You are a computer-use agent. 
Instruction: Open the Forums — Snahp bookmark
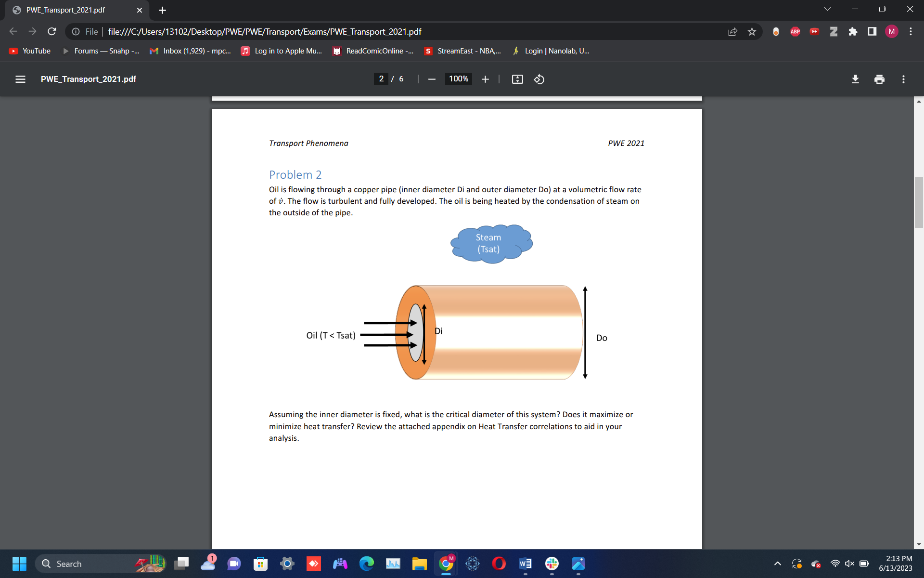[101, 51]
